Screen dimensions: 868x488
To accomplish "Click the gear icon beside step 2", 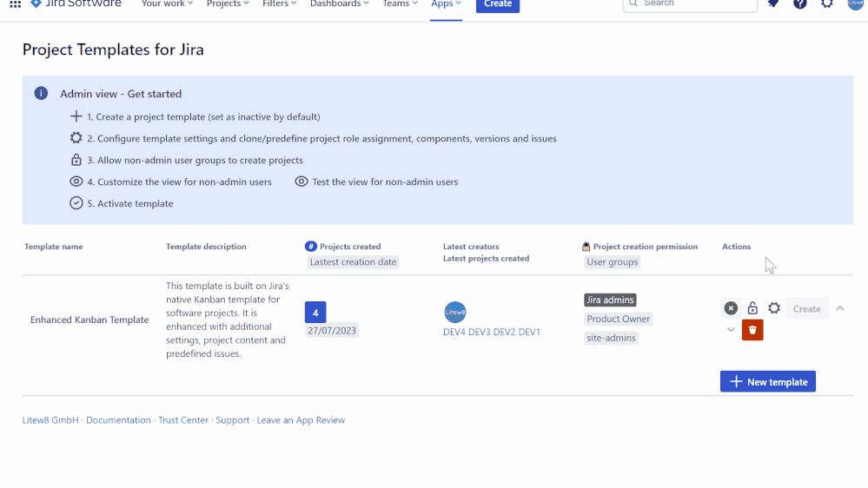I will 76,138.
